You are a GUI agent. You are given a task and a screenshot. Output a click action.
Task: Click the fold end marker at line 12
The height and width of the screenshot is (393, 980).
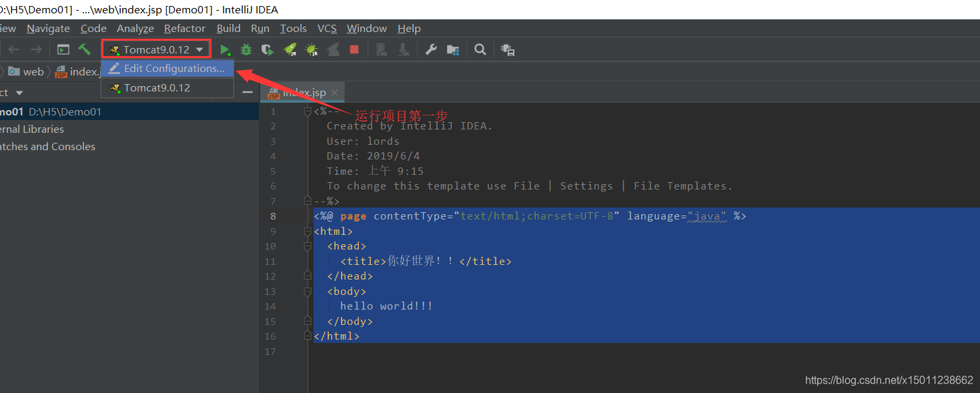tap(308, 276)
